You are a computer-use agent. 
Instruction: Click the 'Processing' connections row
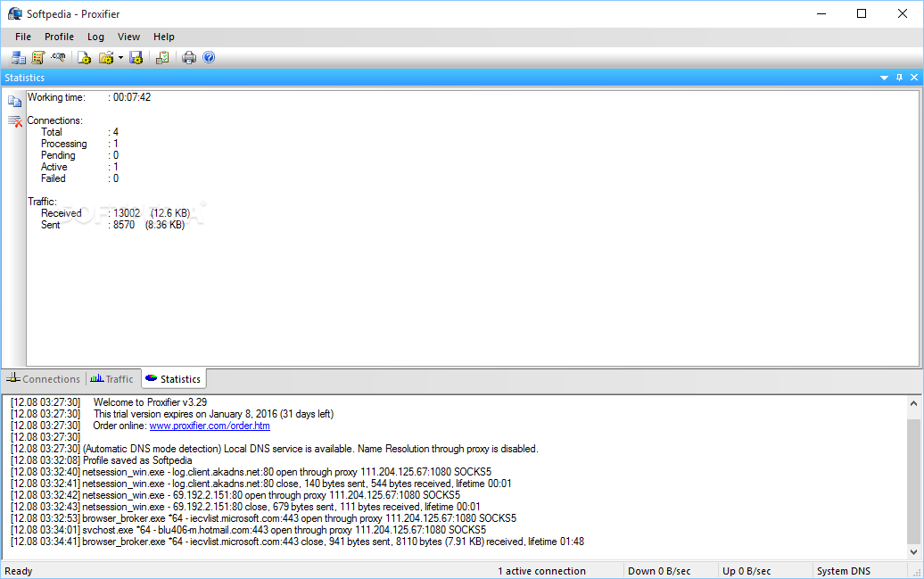(x=79, y=144)
